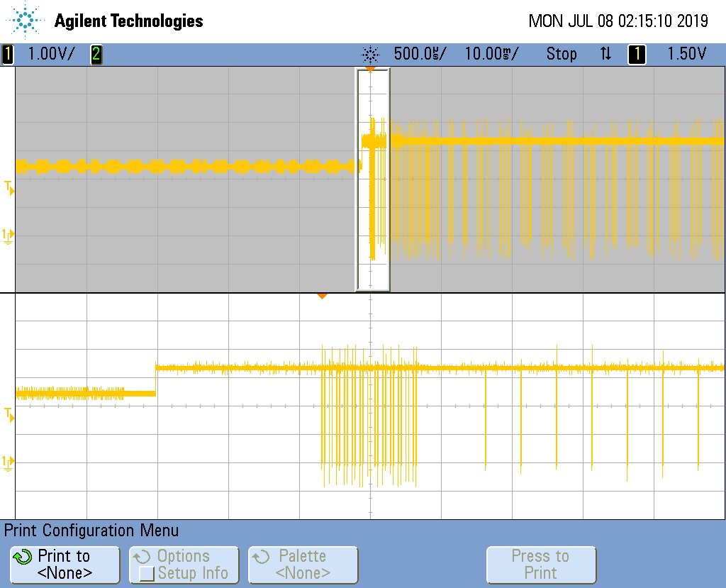Click the trigger edge slope arrows icon
The width and height of the screenshot is (726, 588).
tap(605, 54)
